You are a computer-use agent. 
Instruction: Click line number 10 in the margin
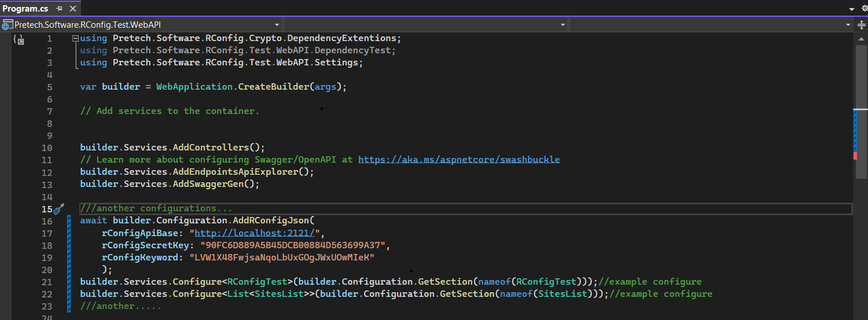click(46, 148)
